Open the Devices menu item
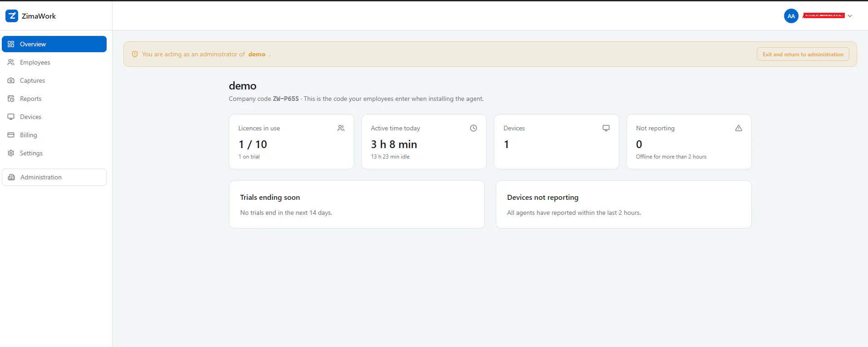The width and height of the screenshot is (868, 347). (x=54, y=117)
